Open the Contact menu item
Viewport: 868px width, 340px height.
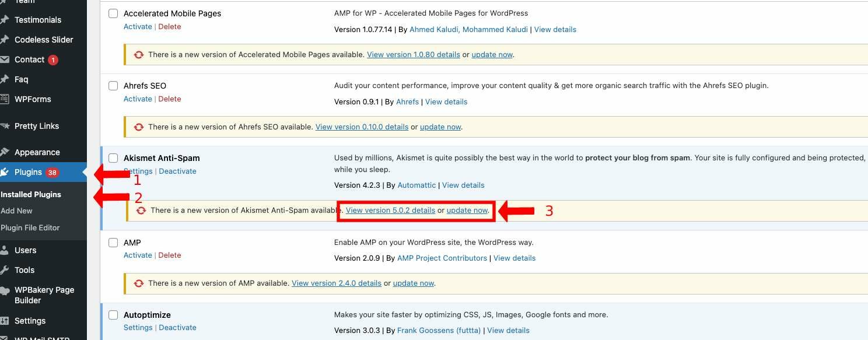click(x=30, y=59)
